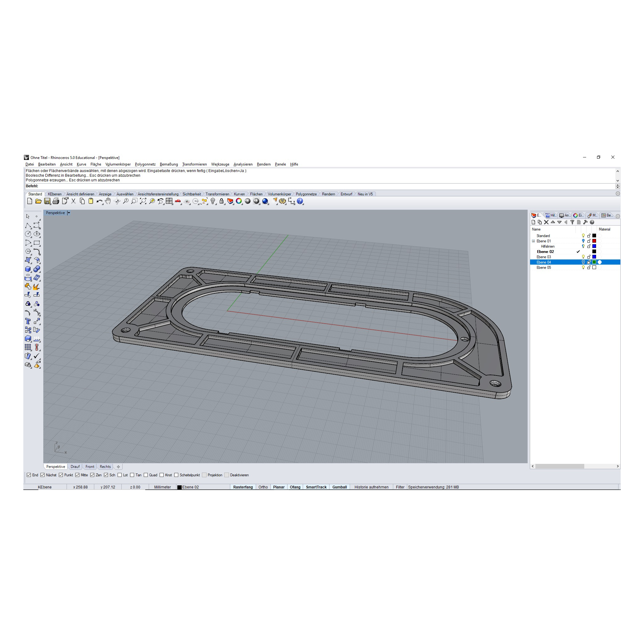The height and width of the screenshot is (644, 644).
Task: Switch to the Kurven toolbar tab
Action: 239,194
